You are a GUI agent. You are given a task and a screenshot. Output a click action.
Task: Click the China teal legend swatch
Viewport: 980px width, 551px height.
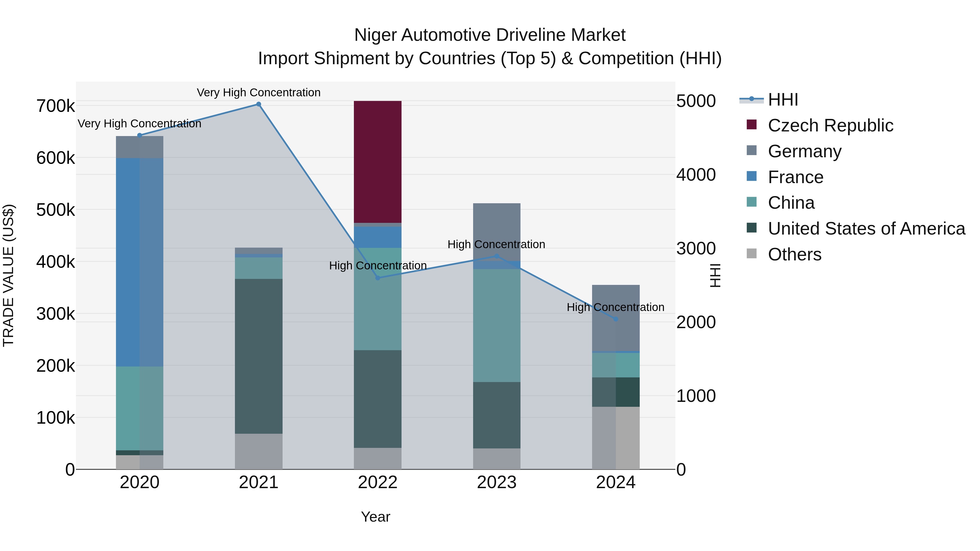(x=751, y=202)
